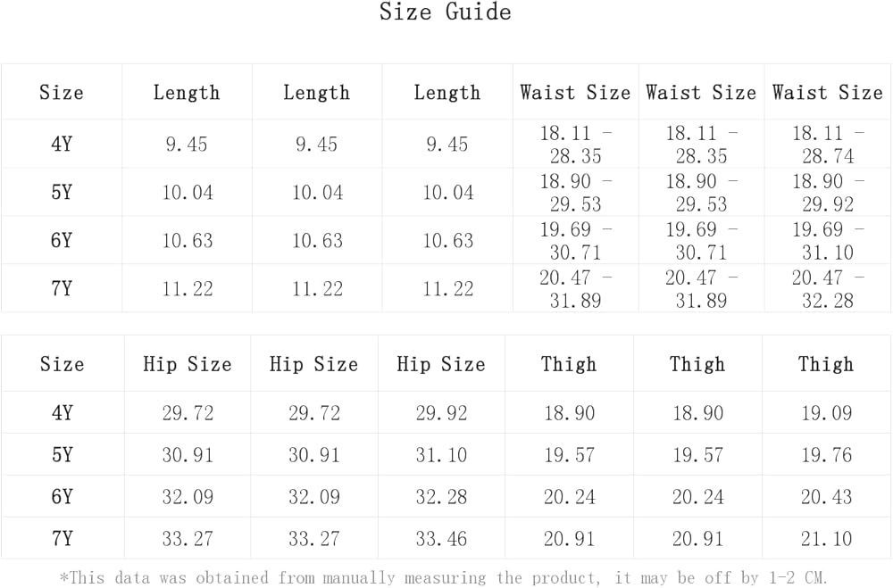Select the Size header in the Length table

(x=62, y=93)
